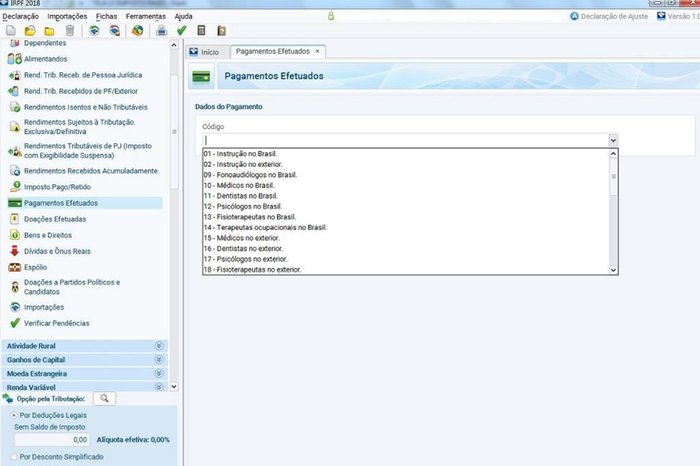
Task: Expand the Ganhos de Capital section
Action: (159, 359)
